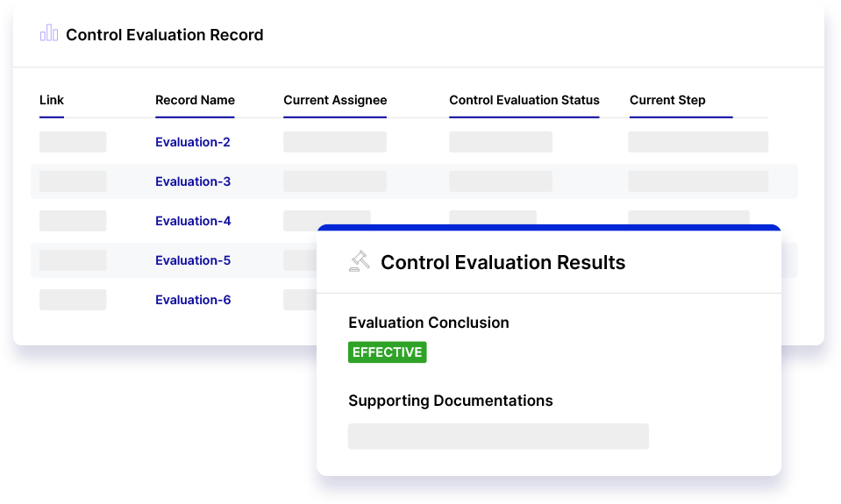Click the Current Step cell for Evaluation-2

point(698,142)
